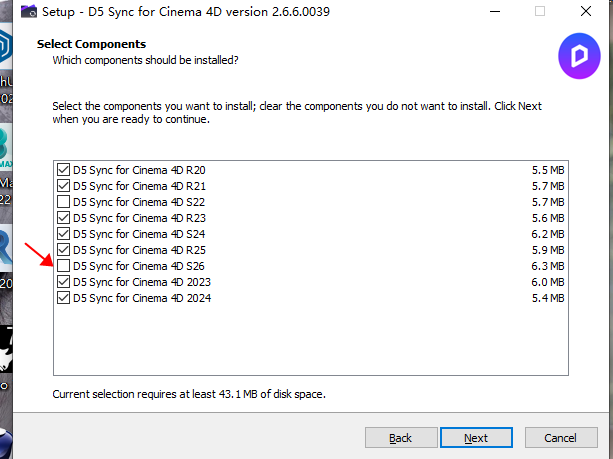Click the Select Components heading
The image size is (613, 459).
tap(91, 44)
